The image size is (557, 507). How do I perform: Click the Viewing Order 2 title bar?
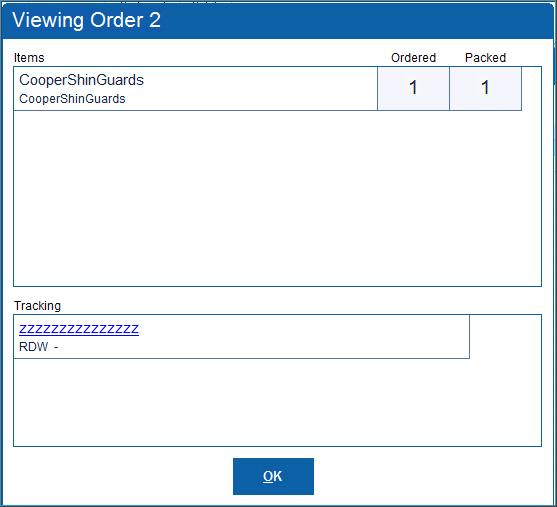click(277, 20)
